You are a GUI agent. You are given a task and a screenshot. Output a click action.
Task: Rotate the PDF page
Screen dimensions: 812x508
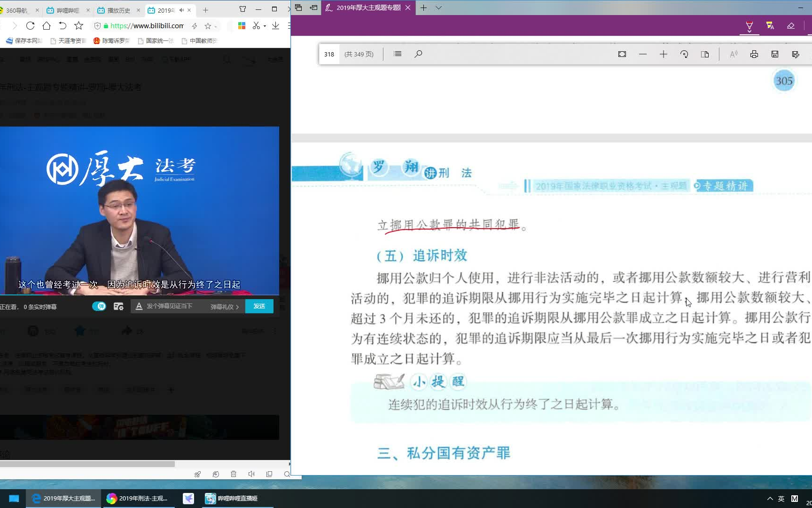coord(684,54)
